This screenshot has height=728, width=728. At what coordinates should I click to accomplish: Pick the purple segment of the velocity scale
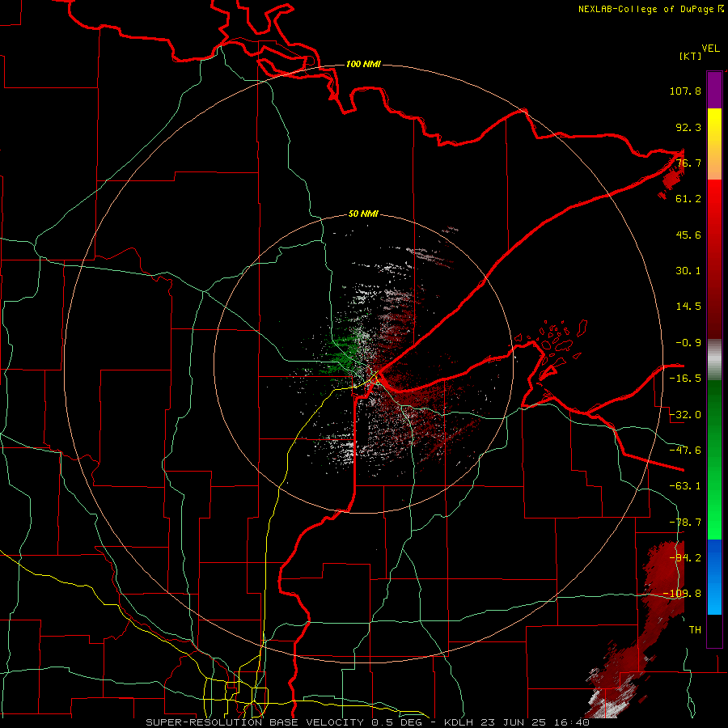(x=714, y=90)
